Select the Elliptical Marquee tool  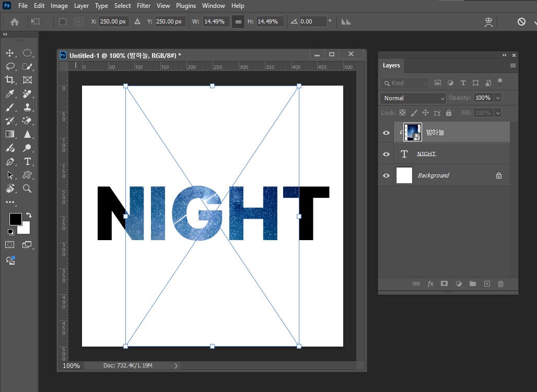(x=27, y=53)
